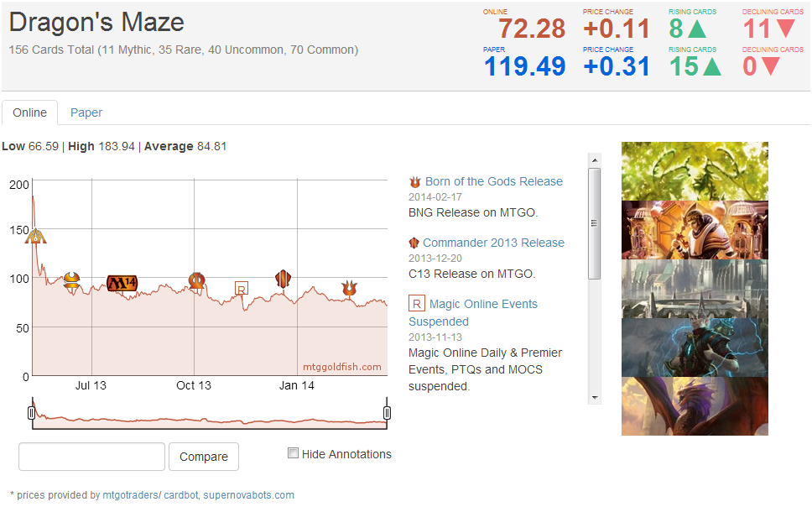Click the Theros set marker near Oct 13
This screenshot has height=507, width=812.
point(196,280)
